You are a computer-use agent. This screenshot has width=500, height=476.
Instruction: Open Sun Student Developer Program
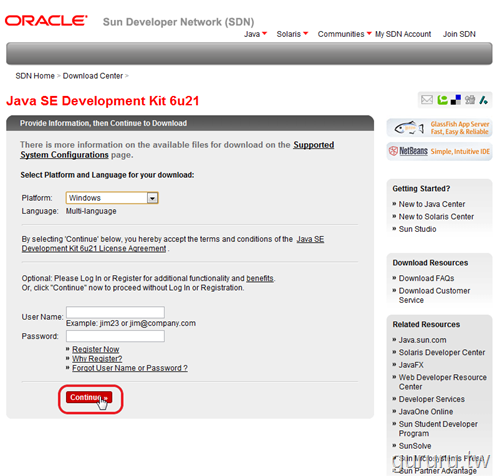click(438, 429)
